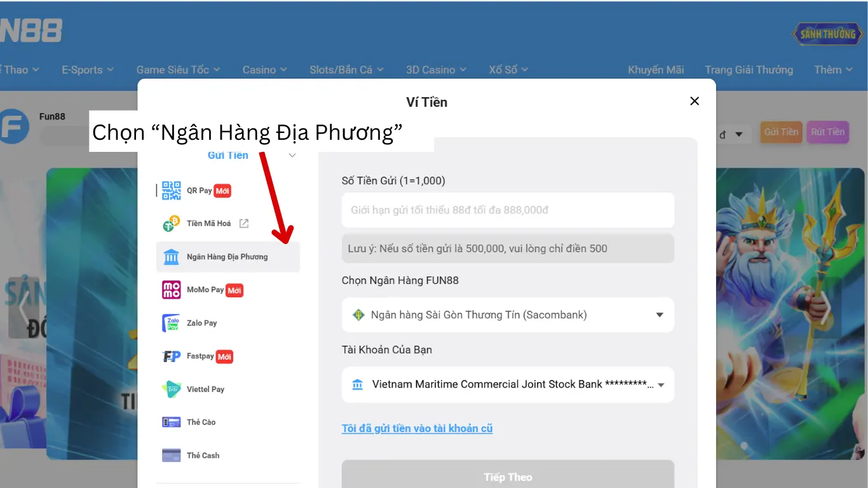Screen dimensions: 868x488
Task: Select the Viettel Pay icon
Action: pos(172,390)
